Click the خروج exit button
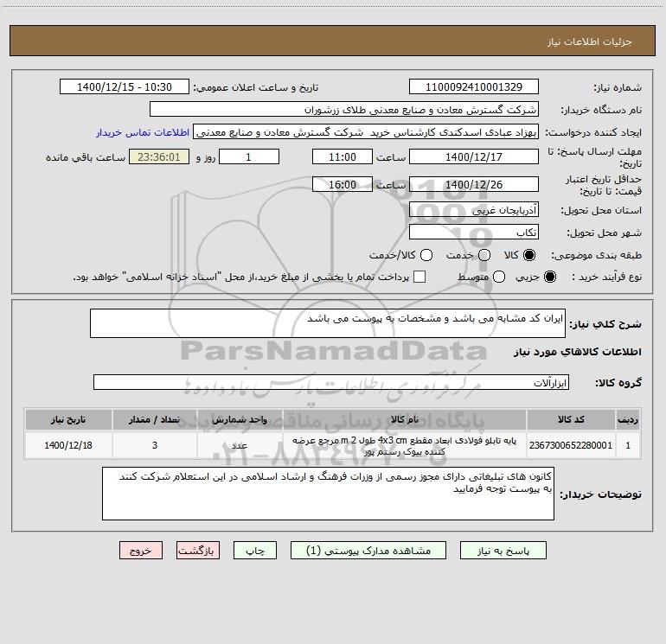 pyautogui.click(x=141, y=551)
